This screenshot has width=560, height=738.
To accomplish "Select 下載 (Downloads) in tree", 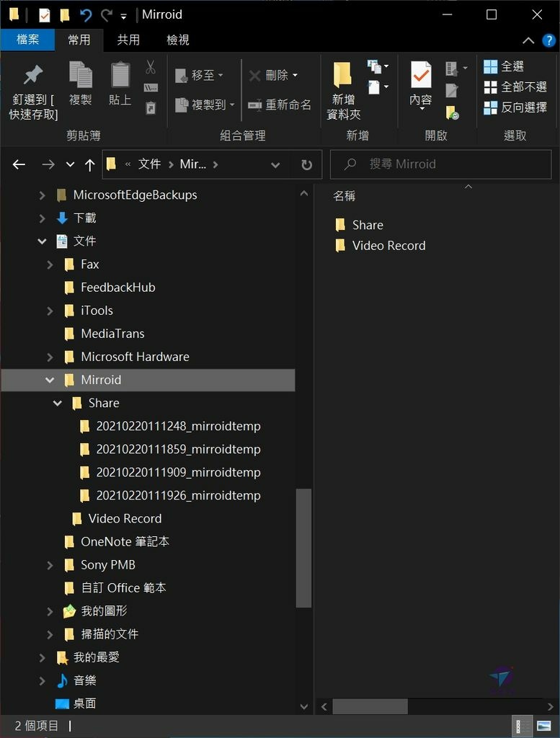I will 85,218.
